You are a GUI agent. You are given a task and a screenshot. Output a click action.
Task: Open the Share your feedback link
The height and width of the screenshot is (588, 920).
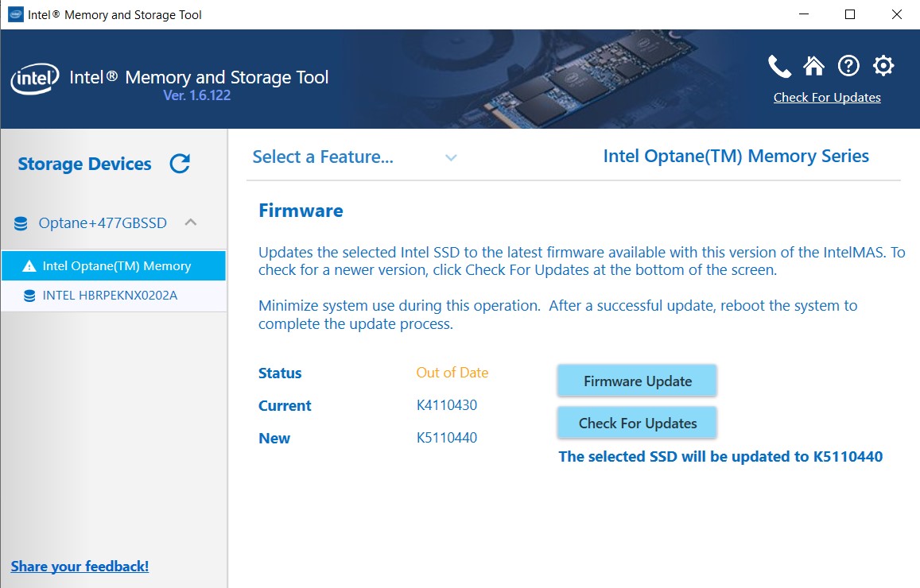[x=80, y=566]
